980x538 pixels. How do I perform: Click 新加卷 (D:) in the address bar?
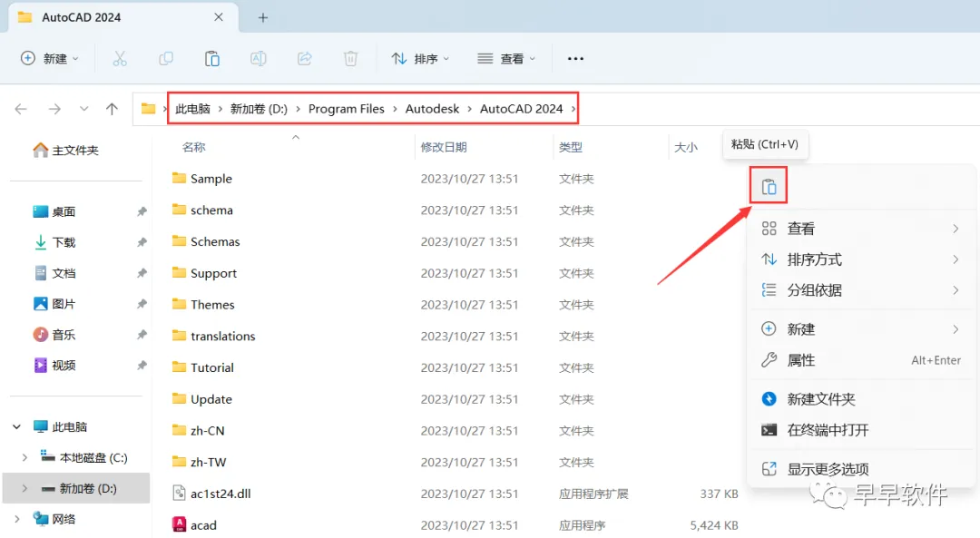pos(259,109)
